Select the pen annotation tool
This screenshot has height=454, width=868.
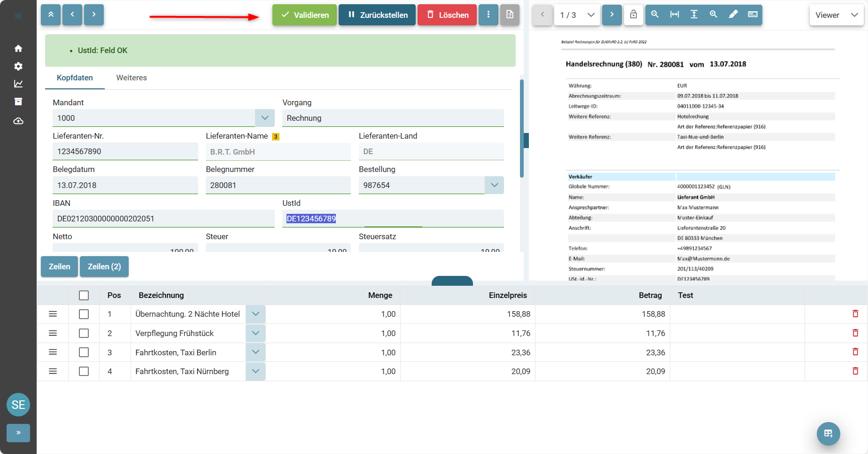(733, 15)
